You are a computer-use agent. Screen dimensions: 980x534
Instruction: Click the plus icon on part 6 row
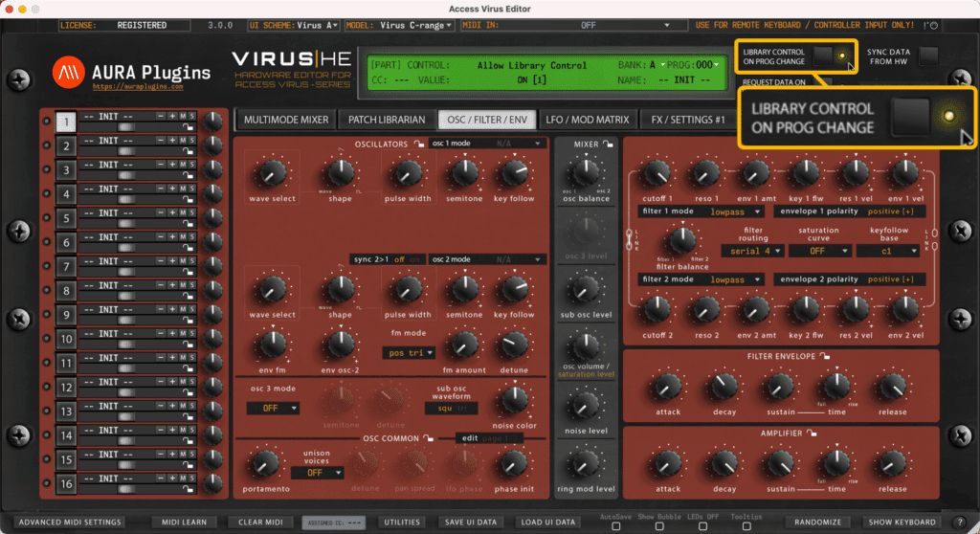point(172,237)
